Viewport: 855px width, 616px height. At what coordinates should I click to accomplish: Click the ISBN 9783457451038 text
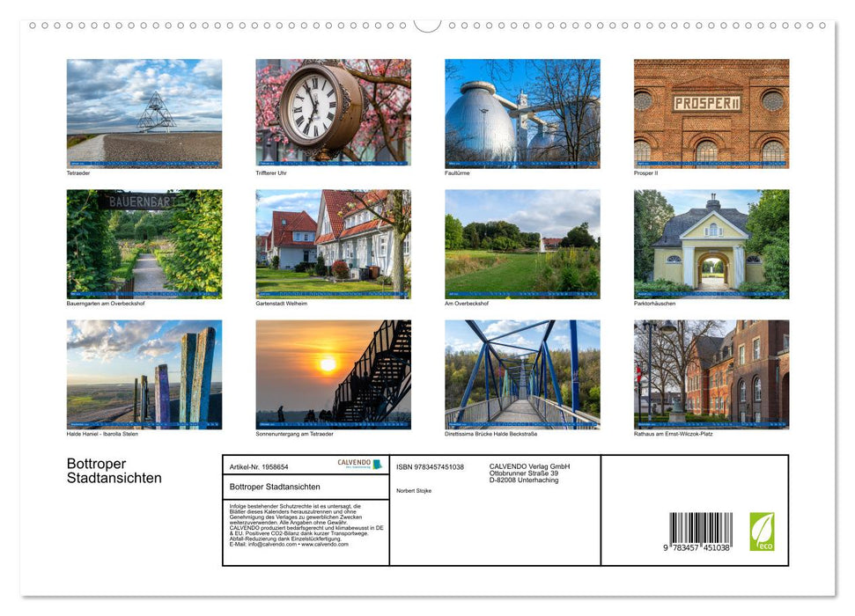coord(430,468)
